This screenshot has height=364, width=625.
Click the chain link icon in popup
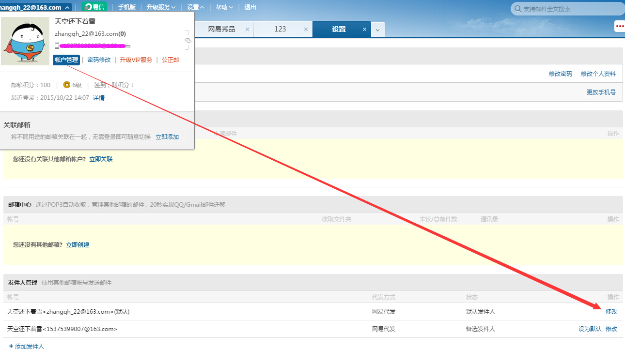pyautogui.click(x=188, y=40)
